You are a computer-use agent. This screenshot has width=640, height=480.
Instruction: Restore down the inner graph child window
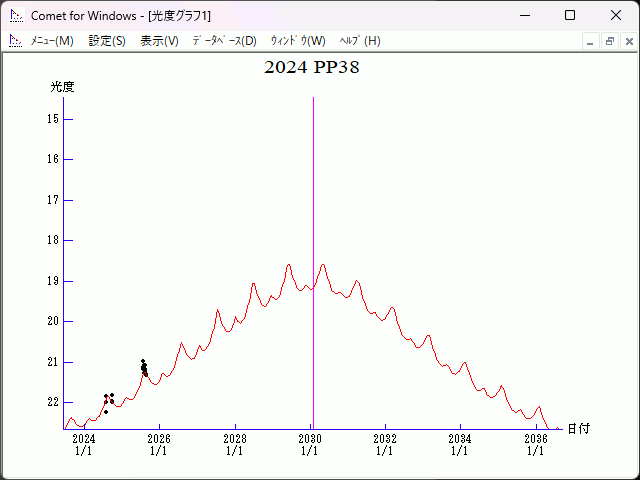click(609, 41)
